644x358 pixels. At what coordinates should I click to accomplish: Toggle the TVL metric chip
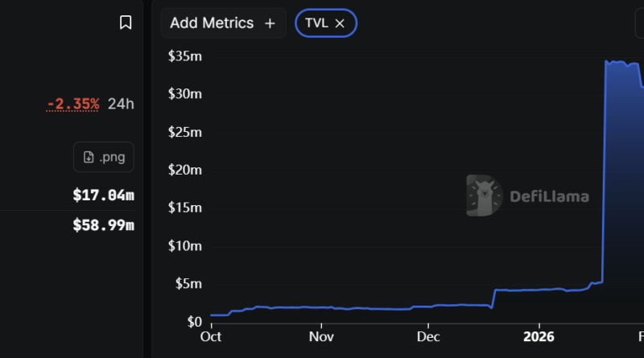(x=326, y=23)
